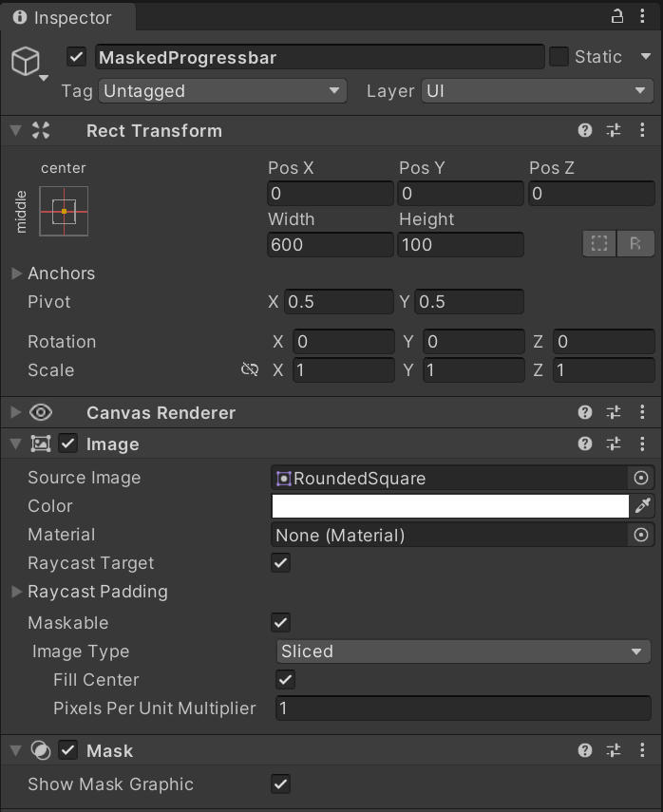
Task: Open the Mask component kebab menu
Action: [x=642, y=750]
